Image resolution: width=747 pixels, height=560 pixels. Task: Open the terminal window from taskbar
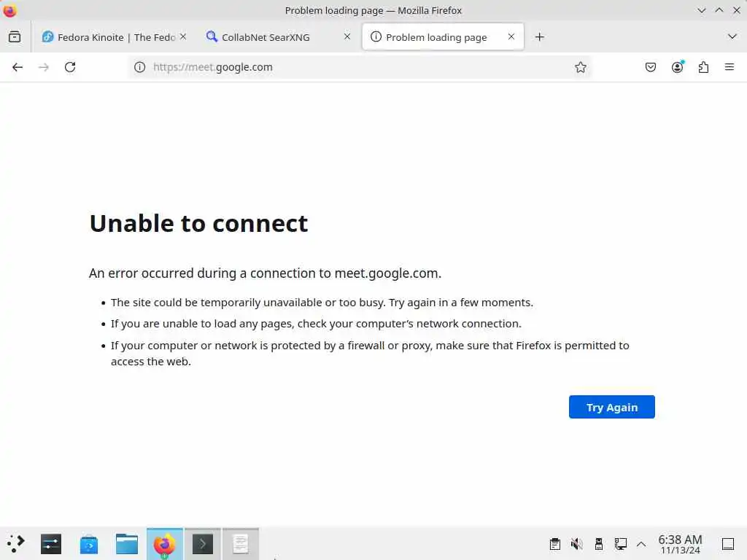coord(203,544)
